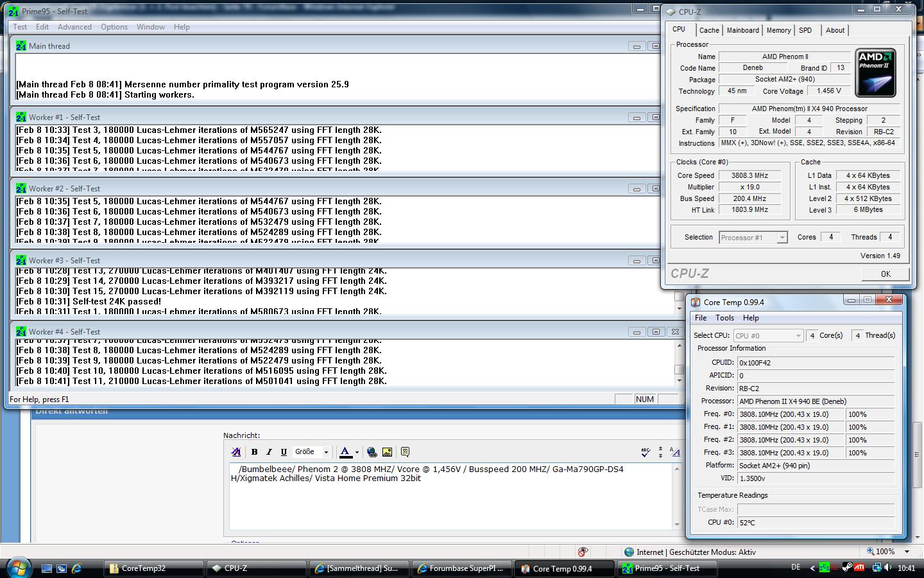
Task: Select the CPU tab in CPU-Z
Action: (679, 30)
